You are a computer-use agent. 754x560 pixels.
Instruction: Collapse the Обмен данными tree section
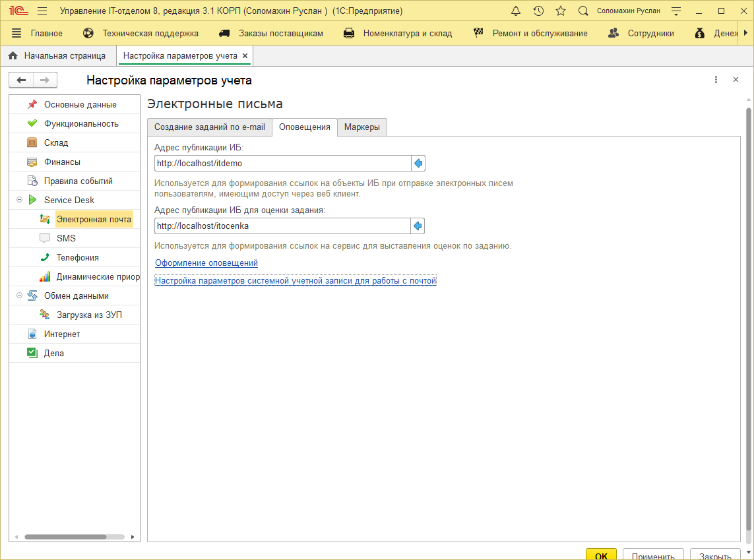[x=19, y=296]
